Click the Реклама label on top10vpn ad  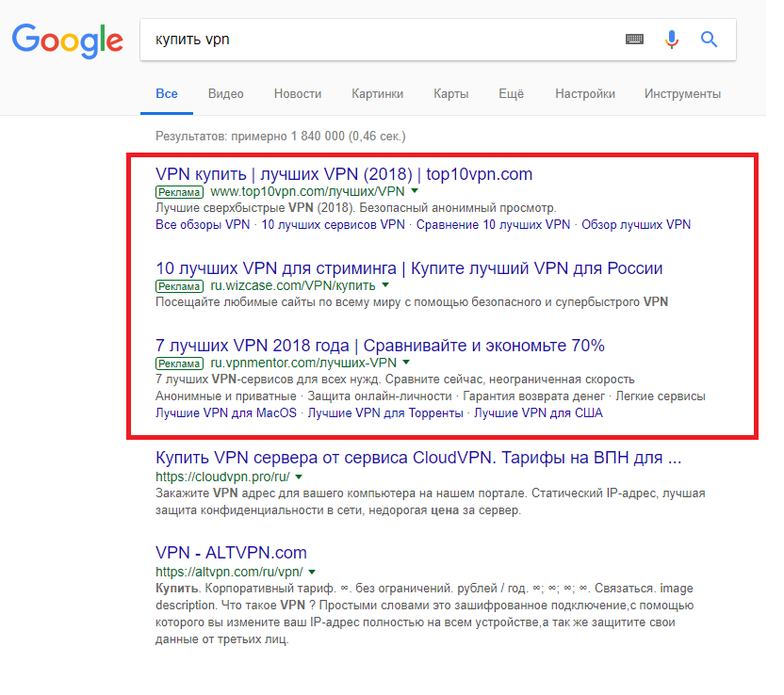click(x=179, y=192)
